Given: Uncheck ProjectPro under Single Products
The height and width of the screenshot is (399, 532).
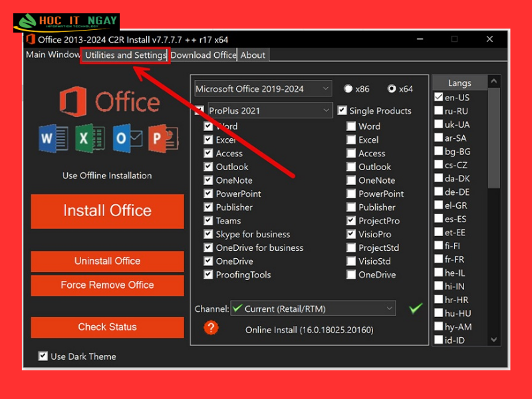Looking at the screenshot, I should (x=351, y=221).
